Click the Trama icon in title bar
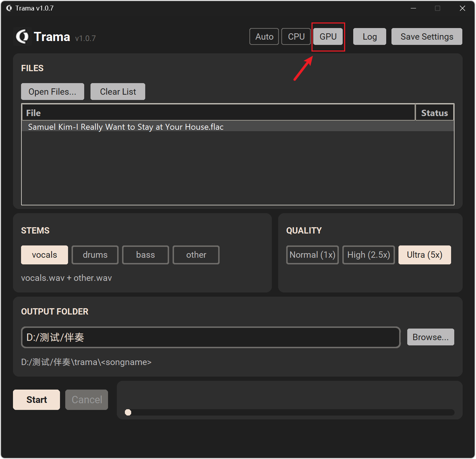 (9, 8)
